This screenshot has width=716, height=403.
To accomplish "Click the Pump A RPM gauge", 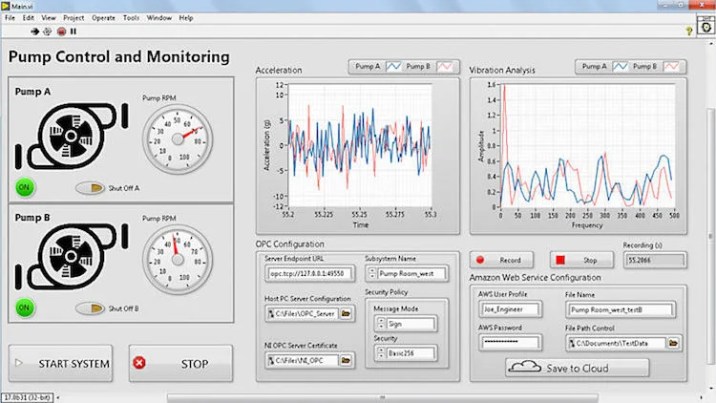I will 178,139.
